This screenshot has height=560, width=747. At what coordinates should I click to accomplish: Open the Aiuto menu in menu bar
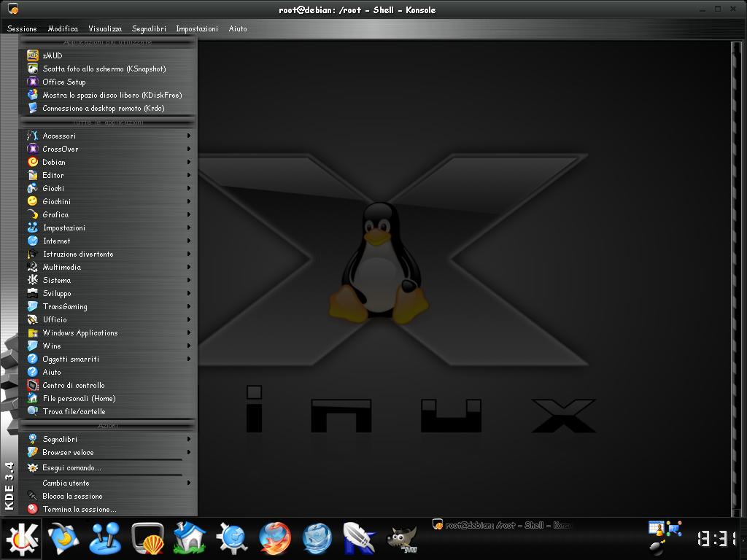pos(238,28)
